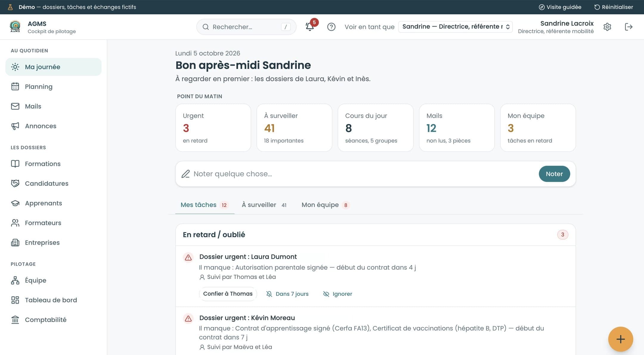The width and height of the screenshot is (644, 355).
Task: Click the 'En retard / oublié' count badge
Action: (x=563, y=235)
